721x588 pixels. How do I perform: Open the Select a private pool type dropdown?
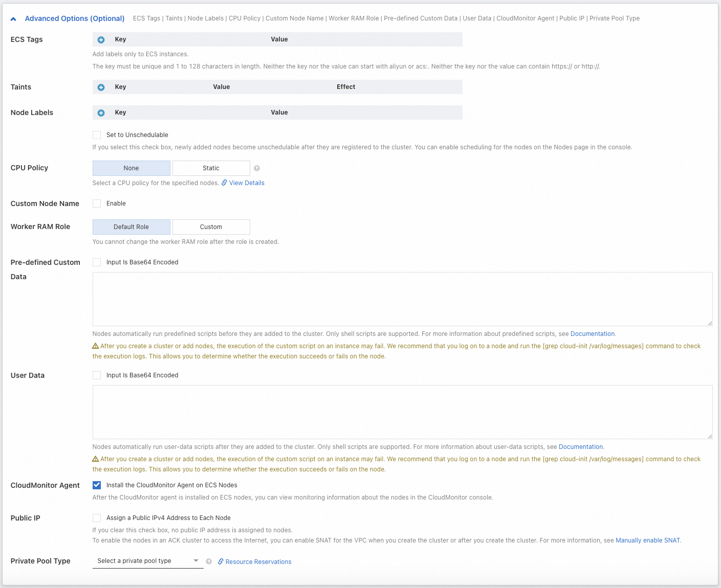pyautogui.click(x=148, y=561)
